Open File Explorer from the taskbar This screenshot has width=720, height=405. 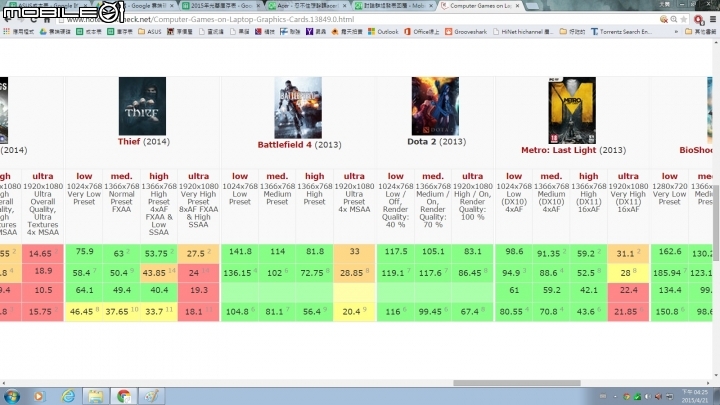(x=96, y=396)
